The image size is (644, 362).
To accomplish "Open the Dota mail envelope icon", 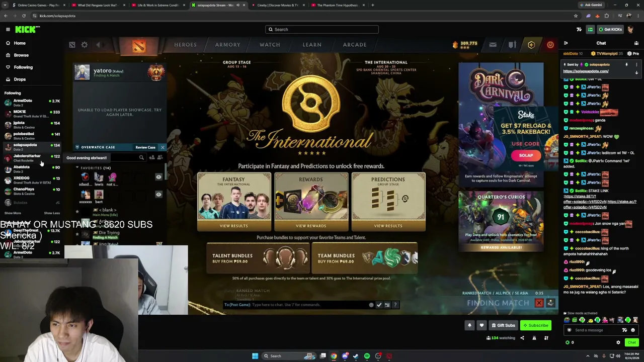I will coord(493,45).
